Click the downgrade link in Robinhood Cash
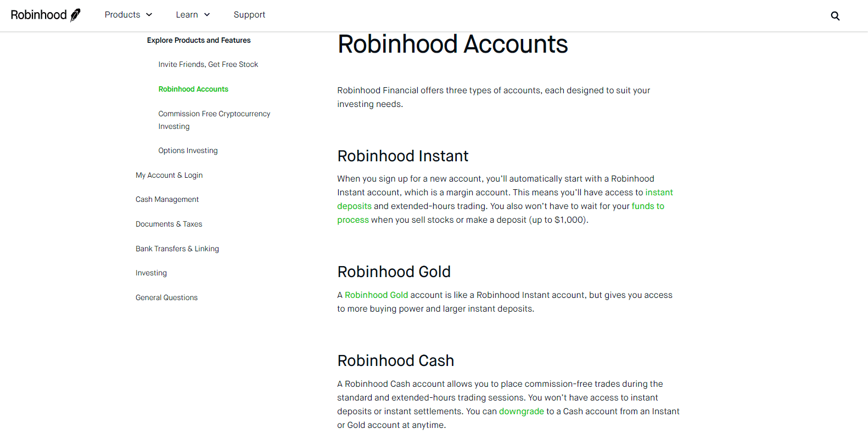Image resolution: width=868 pixels, height=434 pixels. 521,411
